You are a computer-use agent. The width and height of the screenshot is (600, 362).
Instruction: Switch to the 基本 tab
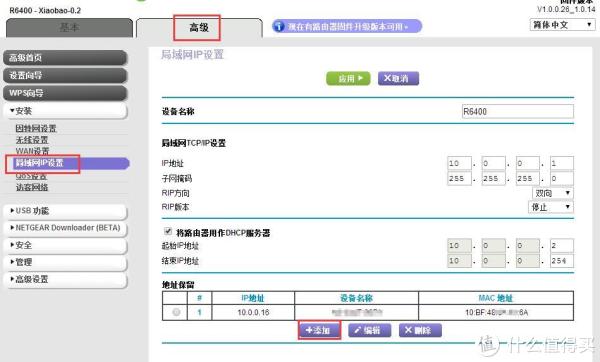(69, 28)
